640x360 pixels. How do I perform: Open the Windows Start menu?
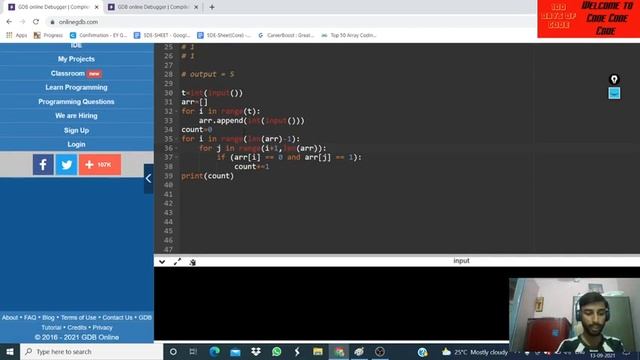click(10, 351)
